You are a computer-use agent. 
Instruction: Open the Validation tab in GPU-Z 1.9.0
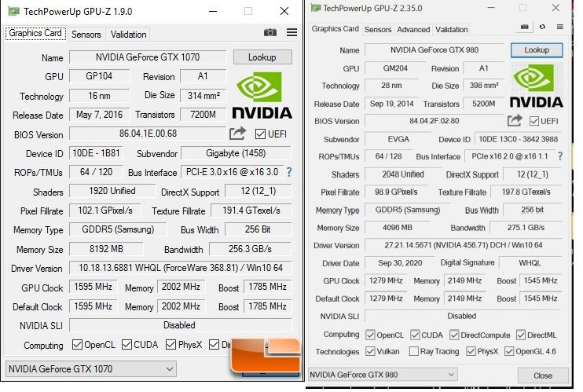[x=128, y=35]
